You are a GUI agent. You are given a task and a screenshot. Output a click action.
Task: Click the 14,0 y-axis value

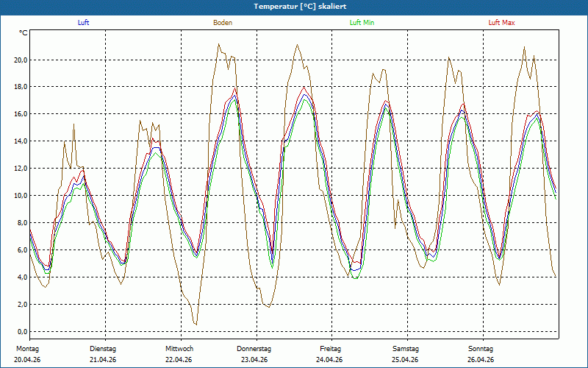pos(21,141)
